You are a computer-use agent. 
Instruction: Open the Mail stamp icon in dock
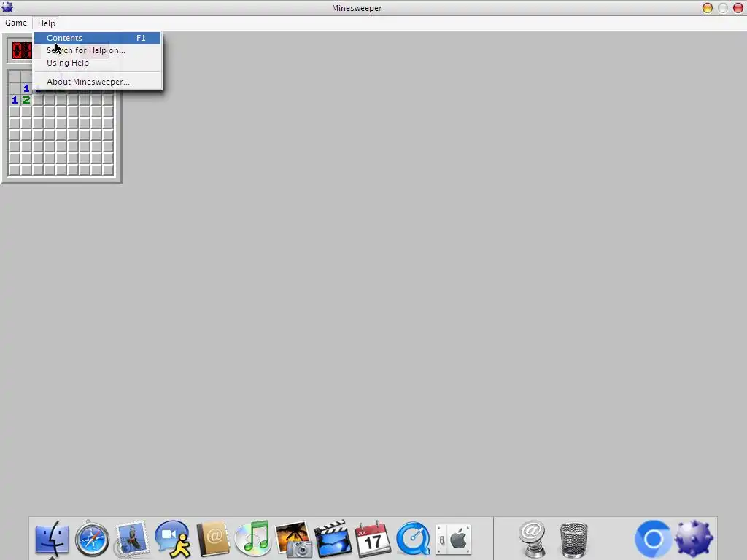point(131,539)
